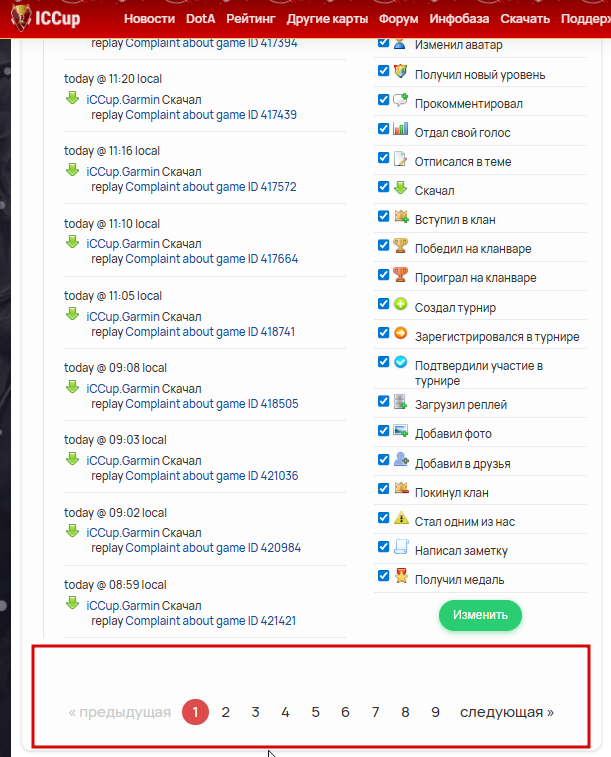Screen dimensions: 611x757
Task: Open Complaint about game ID 421421 link
Action: coord(210,620)
